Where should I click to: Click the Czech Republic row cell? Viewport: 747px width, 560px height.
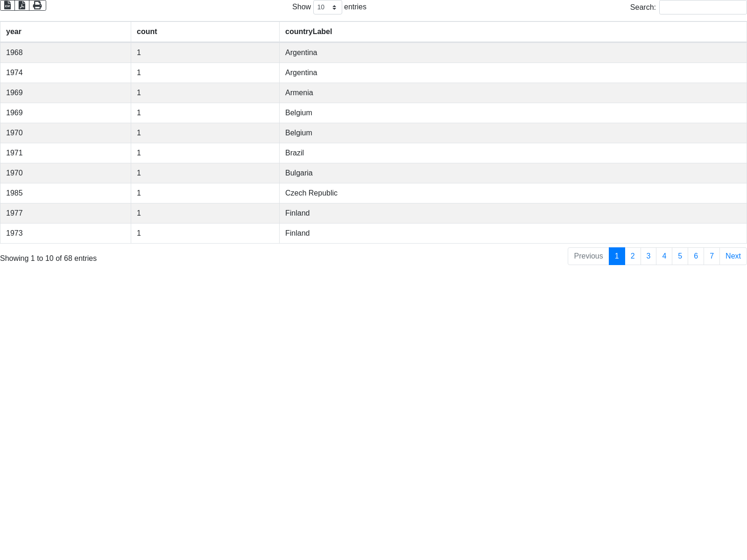(311, 193)
